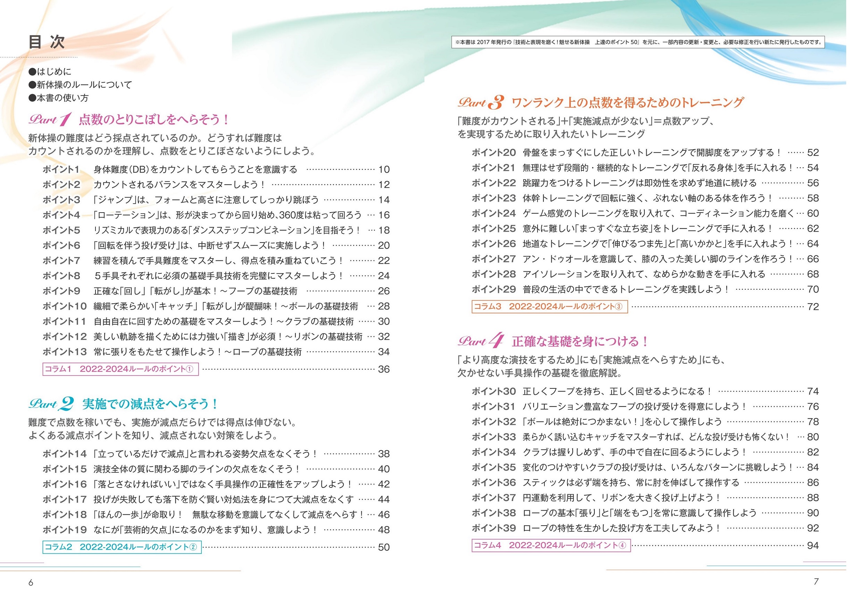Open ポイント30 正しくフープを持ち entry

pos(645,392)
